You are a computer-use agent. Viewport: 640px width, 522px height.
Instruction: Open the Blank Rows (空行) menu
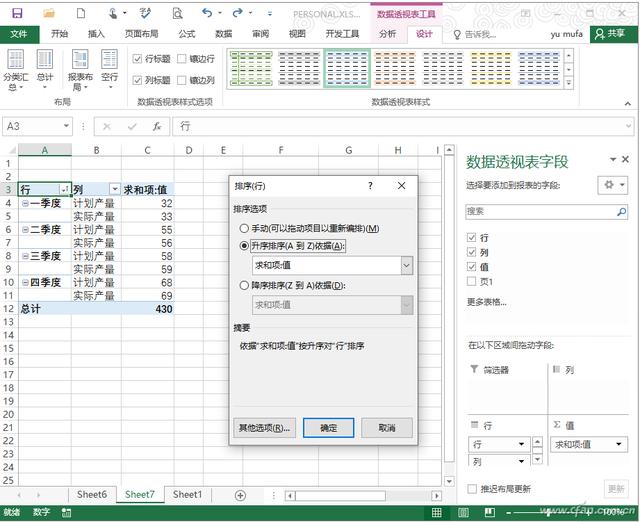pos(109,70)
